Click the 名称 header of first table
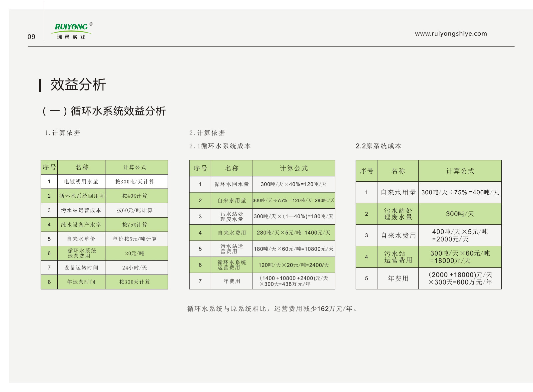Image resolution: width=533 pixels, height=392 pixels. pyautogui.click(x=82, y=167)
